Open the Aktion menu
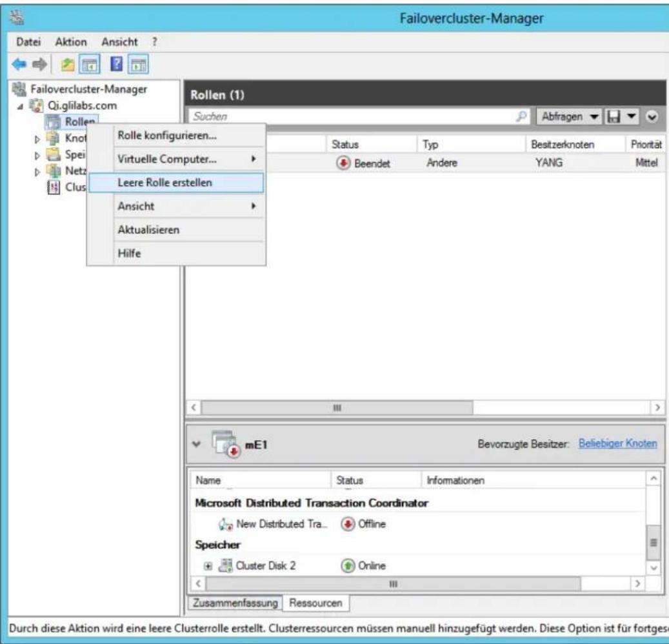 click(x=71, y=42)
